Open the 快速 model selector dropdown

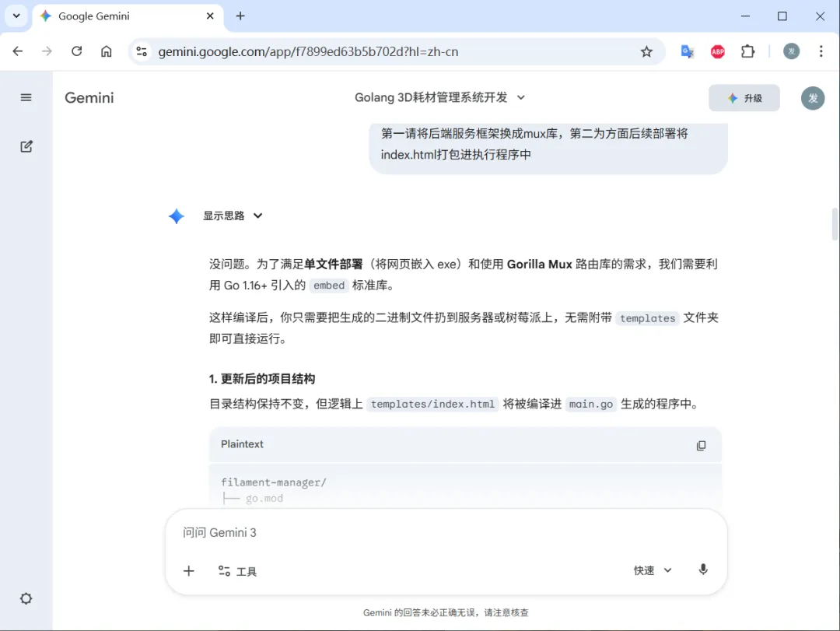click(x=653, y=570)
